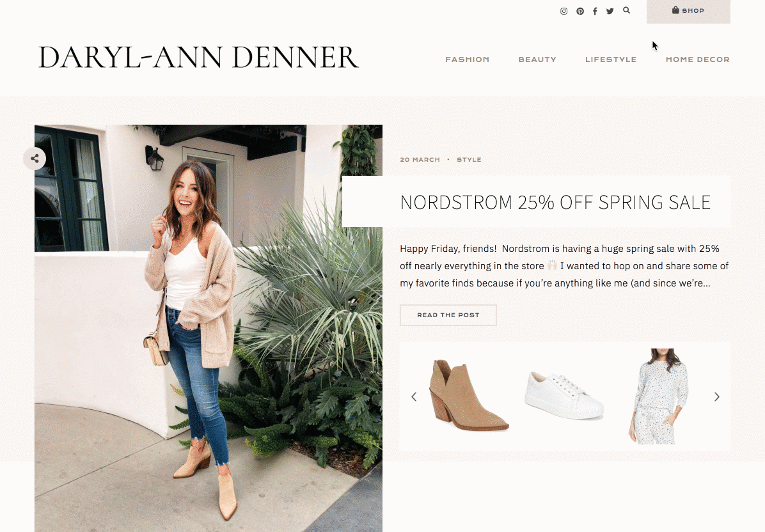Open the featured outfit photo
This screenshot has width=765, height=532.
(209, 328)
